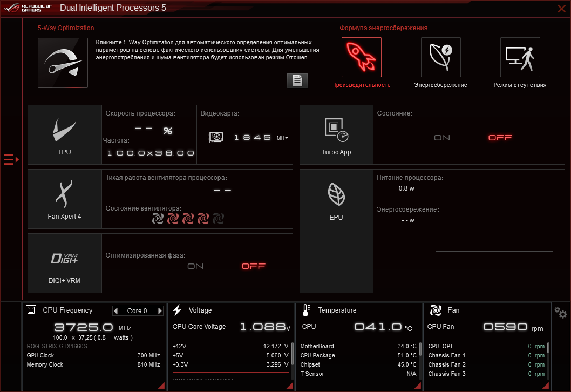Click the Temperature list scrollbar
The image size is (571, 392).
click(x=420, y=349)
